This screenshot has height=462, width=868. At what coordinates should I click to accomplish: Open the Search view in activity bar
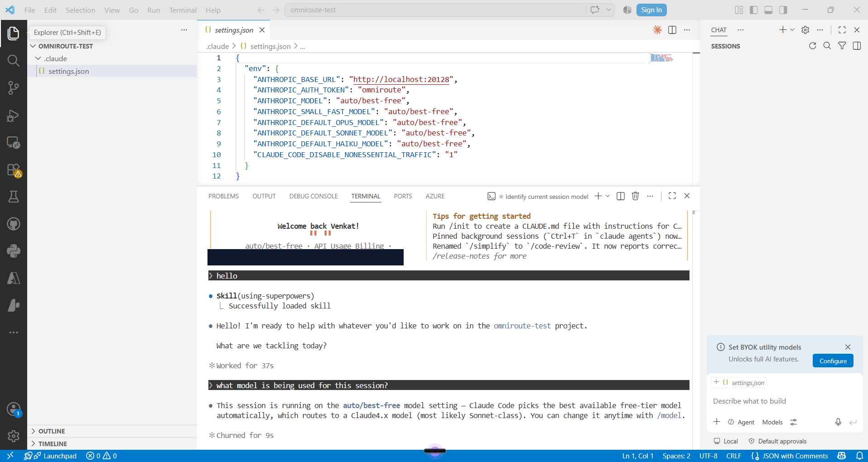(x=13, y=60)
